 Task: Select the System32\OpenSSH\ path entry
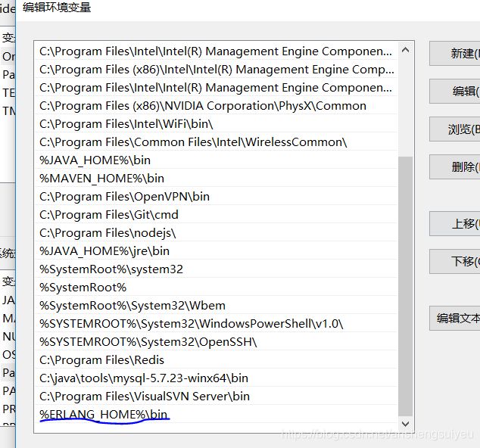tap(217, 342)
